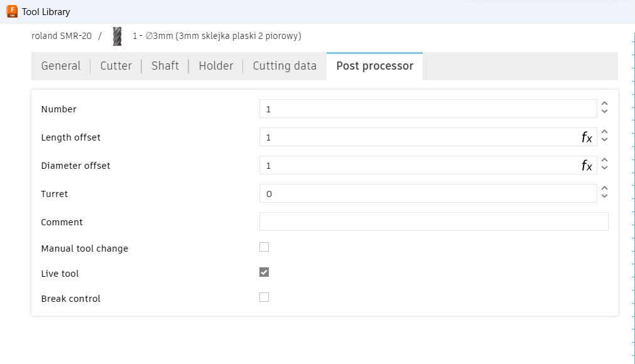This screenshot has width=635, height=364.
Task: Decrement the Diameter offset stepper down
Action: 605,168
